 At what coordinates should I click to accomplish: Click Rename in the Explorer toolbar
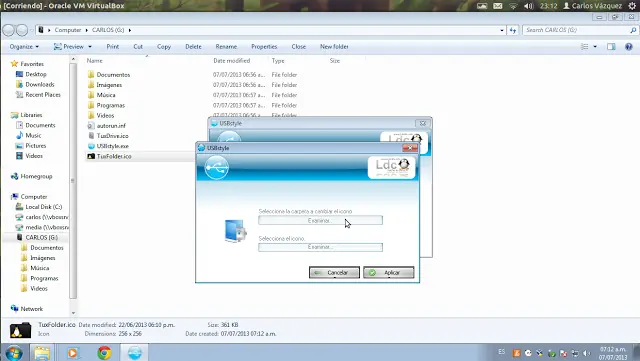[226, 47]
